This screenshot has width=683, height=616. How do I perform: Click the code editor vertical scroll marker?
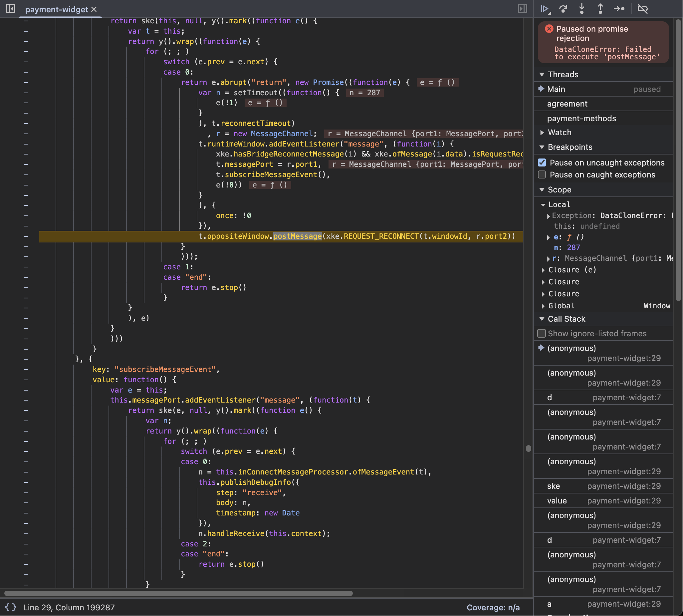[x=529, y=449]
